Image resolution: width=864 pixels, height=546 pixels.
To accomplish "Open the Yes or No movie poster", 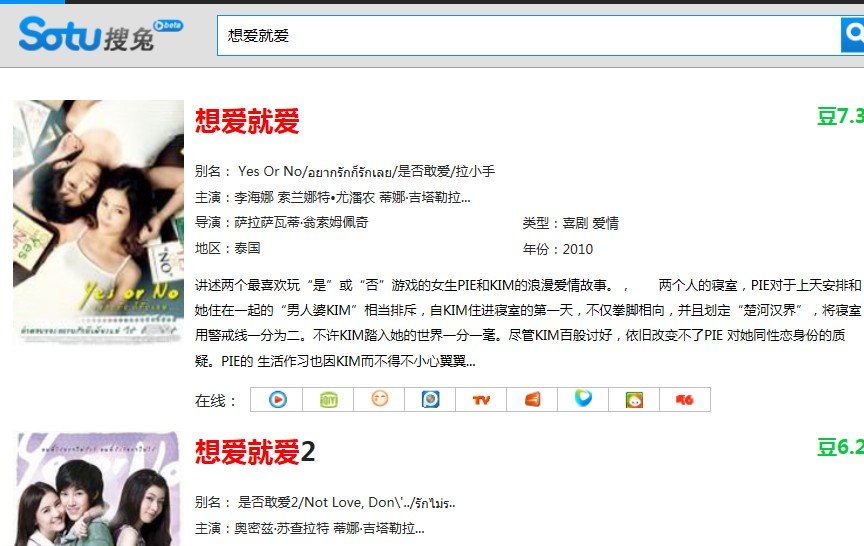I will [x=98, y=221].
